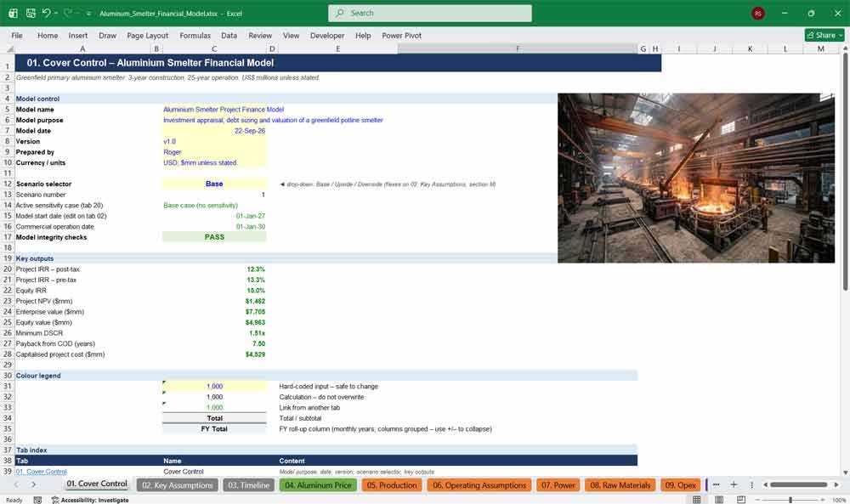Switch to 08. Raw Materials sheet
Screen dimensions: 850x504
(620, 485)
